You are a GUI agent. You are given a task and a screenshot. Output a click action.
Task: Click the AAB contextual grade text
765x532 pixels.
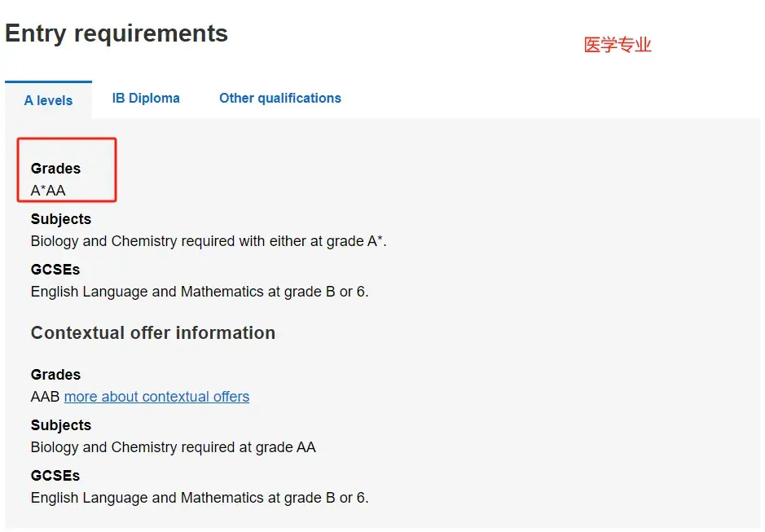click(x=43, y=397)
